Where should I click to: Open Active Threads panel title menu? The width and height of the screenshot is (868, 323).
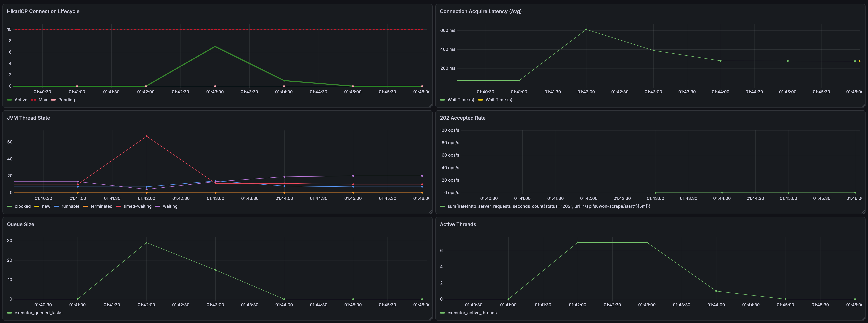tap(458, 224)
